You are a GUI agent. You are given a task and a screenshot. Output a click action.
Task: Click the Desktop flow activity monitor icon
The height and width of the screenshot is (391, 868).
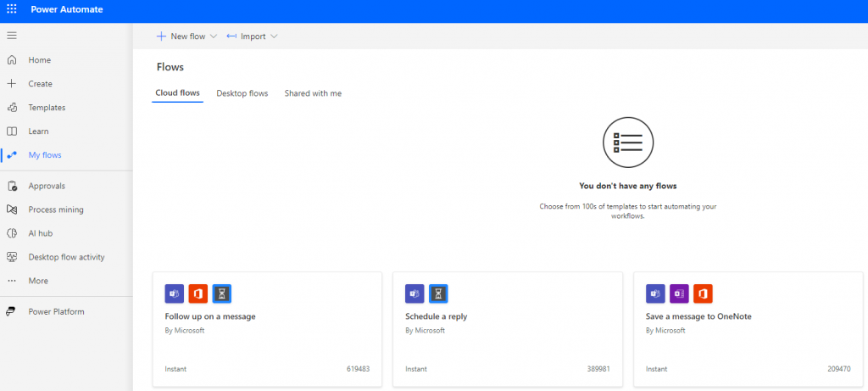tap(12, 257)
